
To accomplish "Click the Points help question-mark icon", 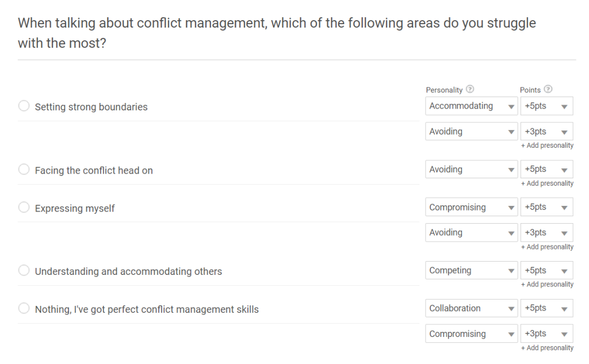I will pyautogui.click(x=548, y=90).
